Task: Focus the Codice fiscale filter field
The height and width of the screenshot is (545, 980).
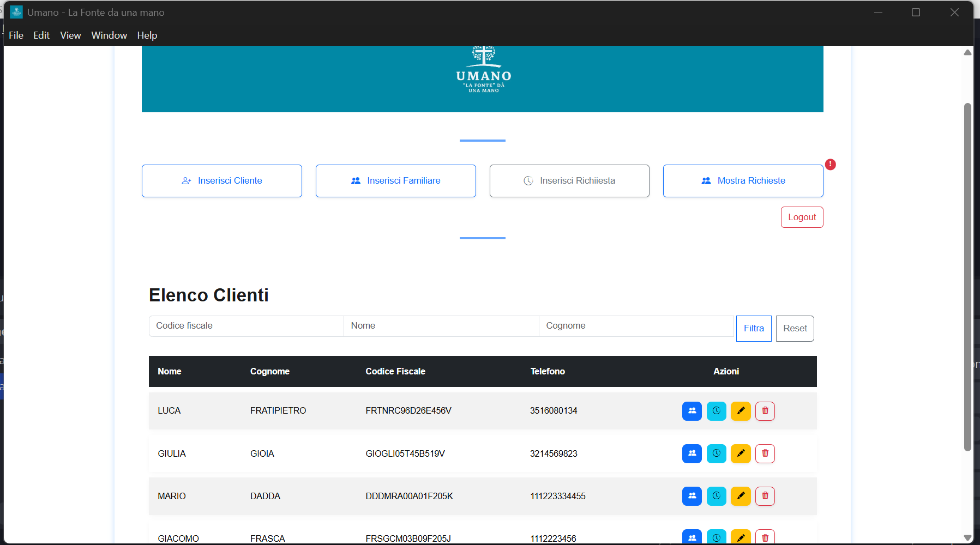Action: click(x=246, y=326)
